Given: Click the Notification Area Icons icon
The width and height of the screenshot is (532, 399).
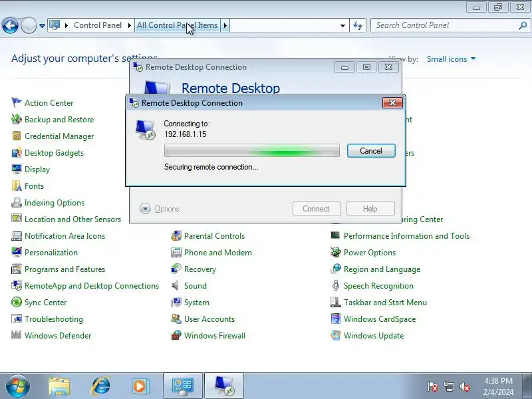Looking at the screenshot, I should pos(16,235).
